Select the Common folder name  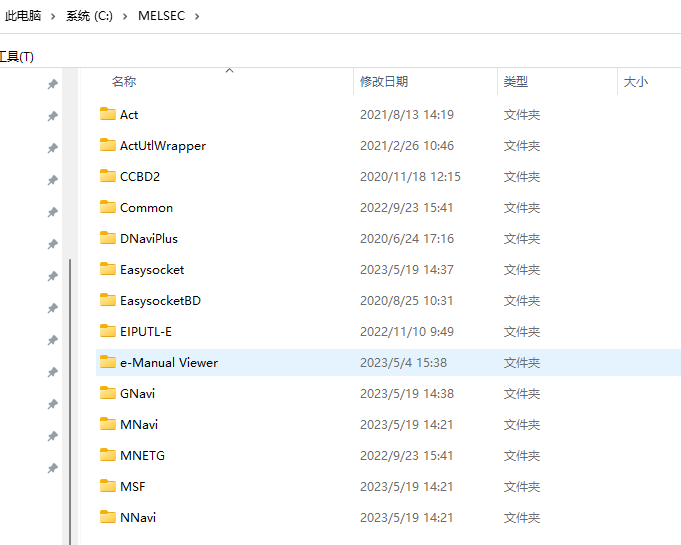coord(146,208)
